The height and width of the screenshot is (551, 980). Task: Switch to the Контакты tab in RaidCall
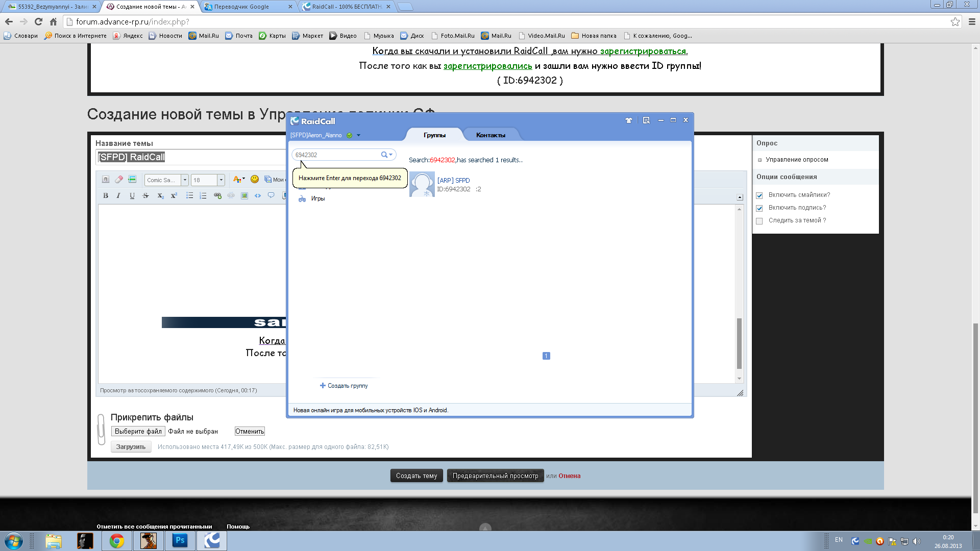pyautogui.click(x=491, y=135)
